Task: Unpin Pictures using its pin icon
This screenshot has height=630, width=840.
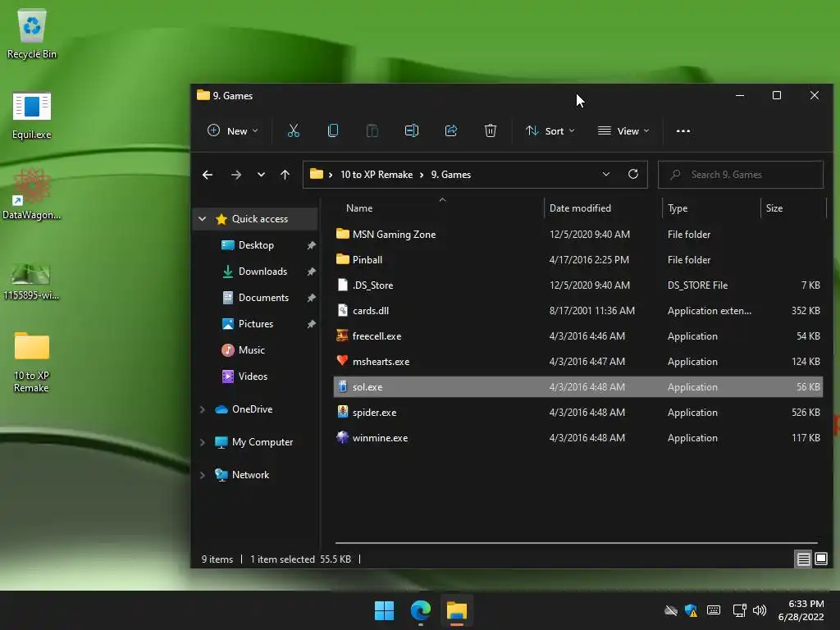Action: (x=311, y=323)
